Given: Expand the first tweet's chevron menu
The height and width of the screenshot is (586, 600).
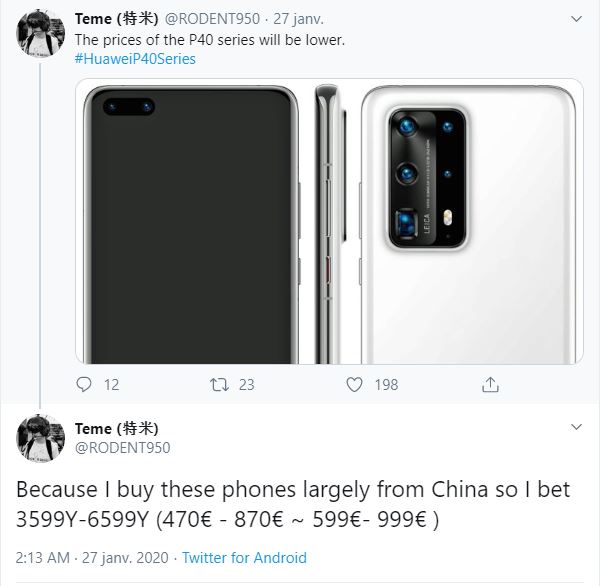Looking at the screenshot, I should pos(576,18).
